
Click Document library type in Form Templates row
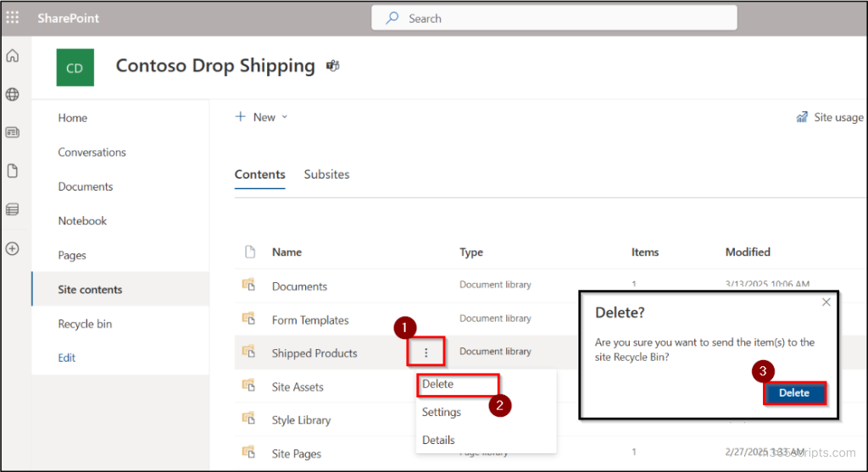click(495, 318)
